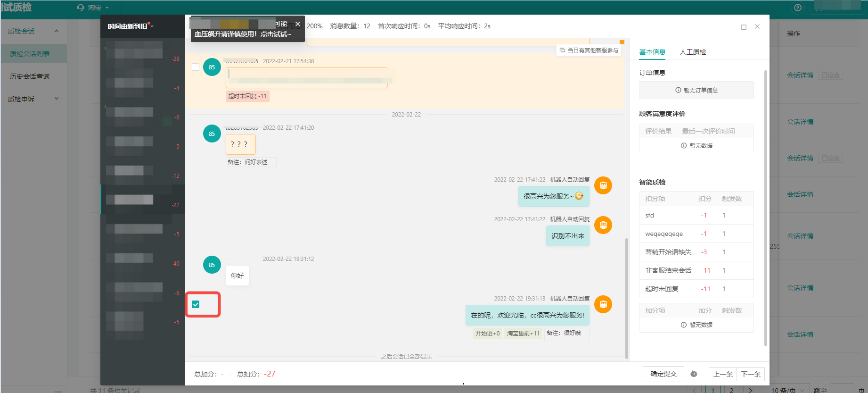Click the 总扣分 -27 value

point(270,374)
